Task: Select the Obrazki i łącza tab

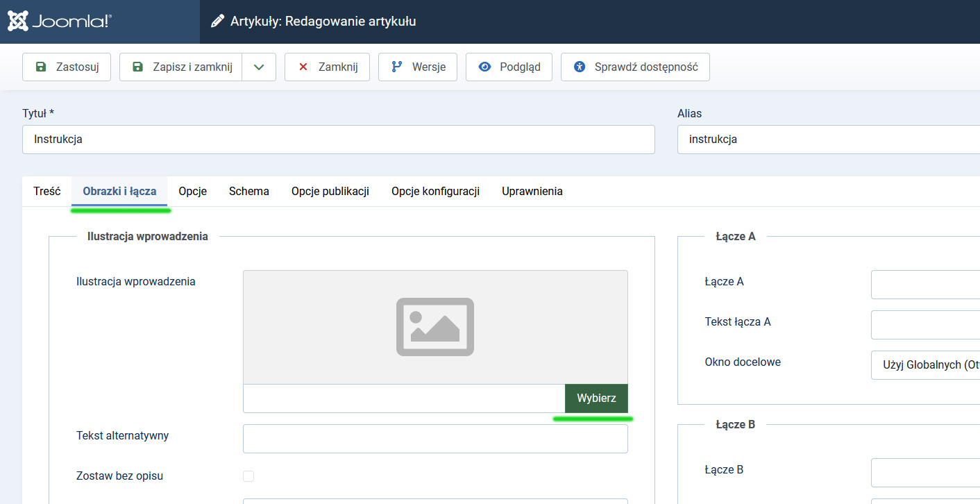Action: [x=119, y=191]
